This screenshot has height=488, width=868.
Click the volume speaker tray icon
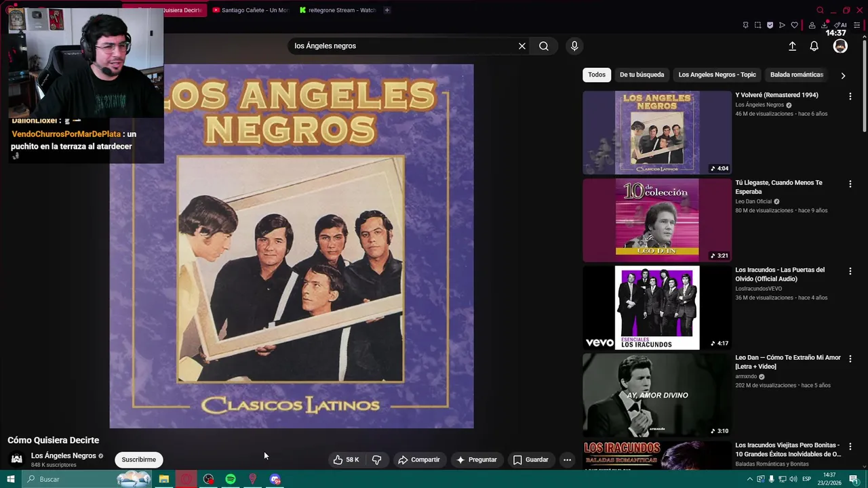(x=794, y=479)
